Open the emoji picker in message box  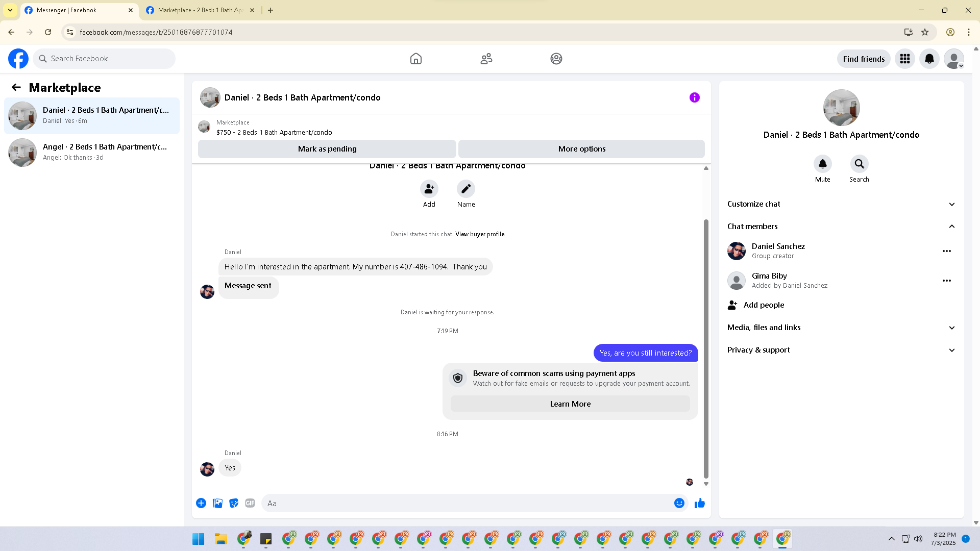(679, 503)
